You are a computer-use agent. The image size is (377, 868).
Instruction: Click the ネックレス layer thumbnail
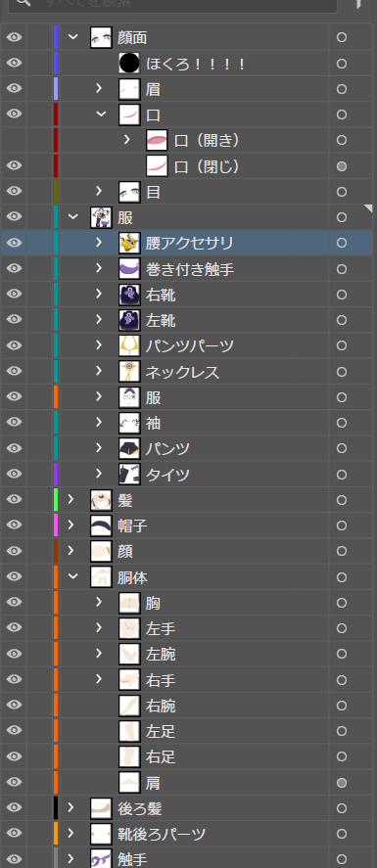pos(129,372)
